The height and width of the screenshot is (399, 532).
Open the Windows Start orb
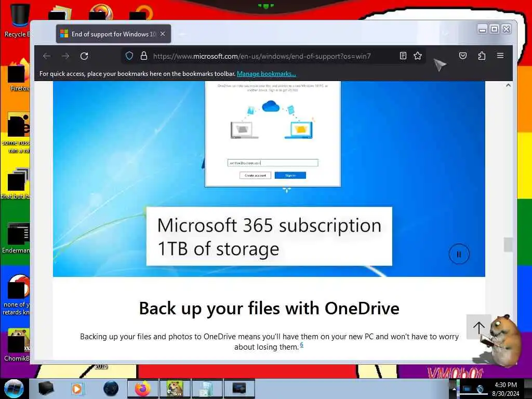[14, 389]
